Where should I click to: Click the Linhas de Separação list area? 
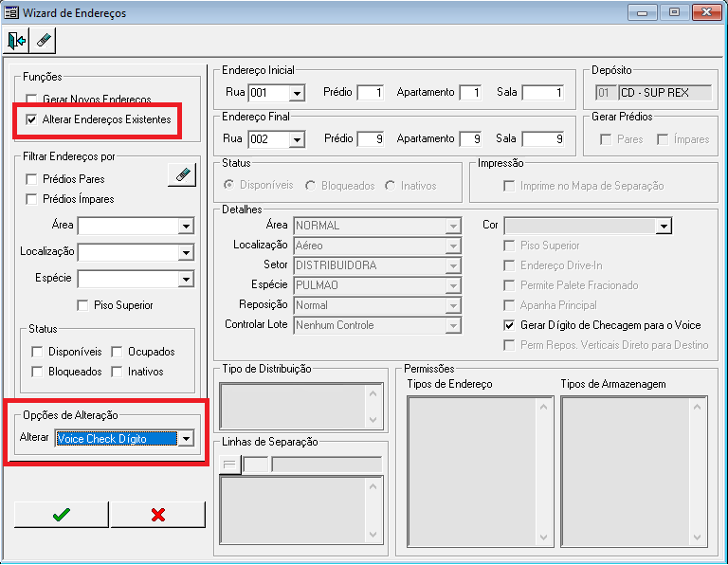coord(301,510)
